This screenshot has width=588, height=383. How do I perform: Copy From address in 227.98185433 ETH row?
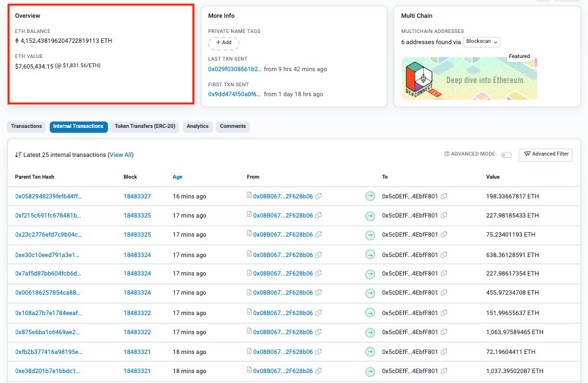pos(318,215)
